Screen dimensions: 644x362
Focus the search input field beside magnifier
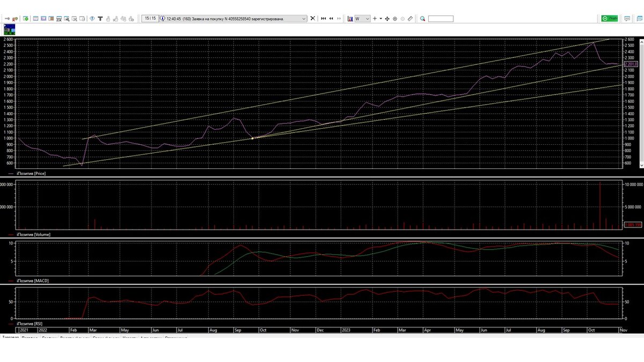coord(441,19)
